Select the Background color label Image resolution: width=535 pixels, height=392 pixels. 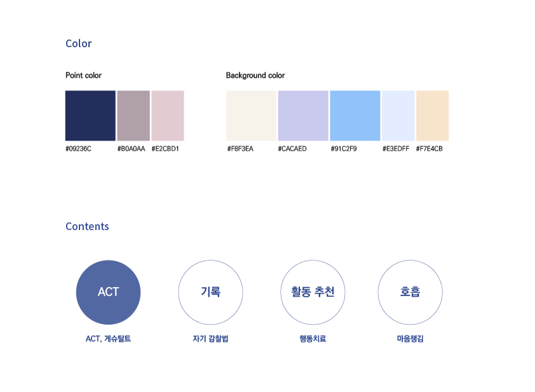click(255, 76)
